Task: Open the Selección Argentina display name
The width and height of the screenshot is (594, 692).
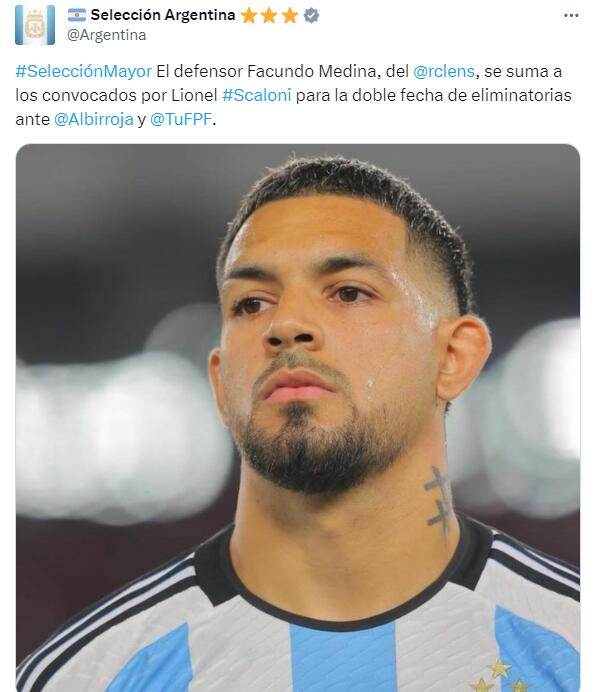Action: (x=163, y=15)
